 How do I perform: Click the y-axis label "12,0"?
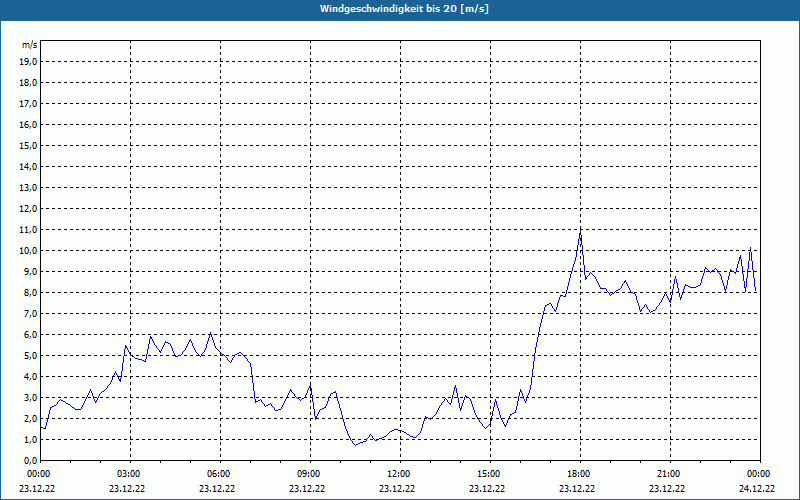coord(28,209)
